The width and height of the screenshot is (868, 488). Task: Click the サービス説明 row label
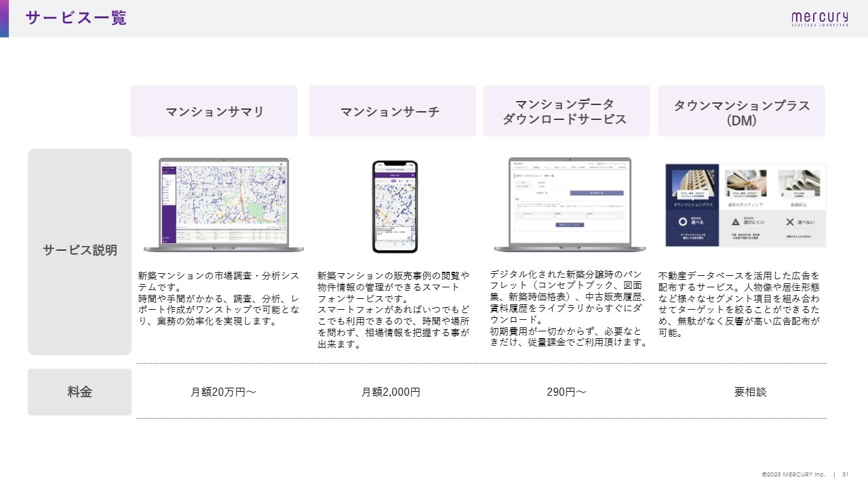click(x=80, y=250)
